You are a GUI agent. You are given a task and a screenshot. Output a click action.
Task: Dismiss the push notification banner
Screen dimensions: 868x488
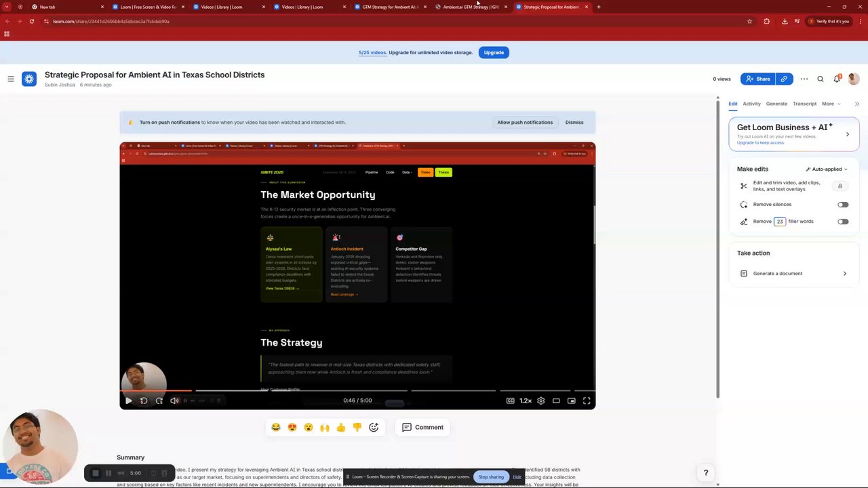click(574, 123)
